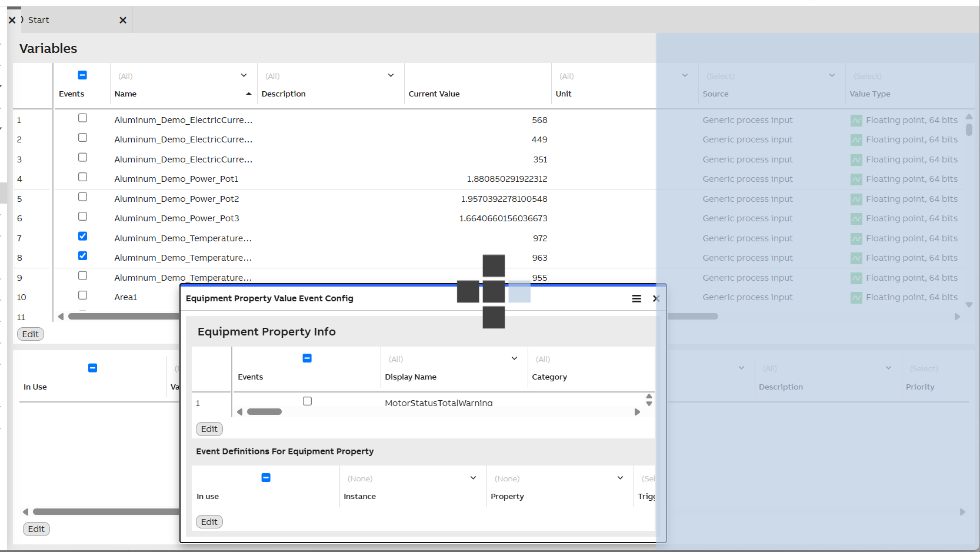Click the bottom events panel scroll-right arrow
Viewport: 980px width, 552px height.
click(x=962, y=512)
